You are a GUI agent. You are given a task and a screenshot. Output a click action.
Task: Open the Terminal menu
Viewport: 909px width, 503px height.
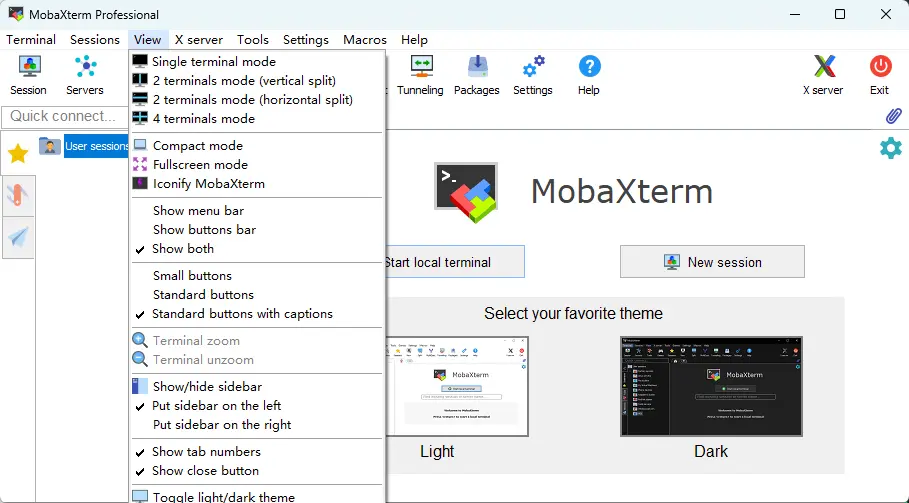[31, 39]
